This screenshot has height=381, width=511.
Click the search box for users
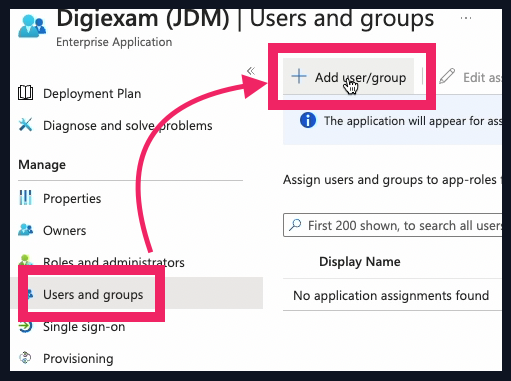click(x=392, y=225)
